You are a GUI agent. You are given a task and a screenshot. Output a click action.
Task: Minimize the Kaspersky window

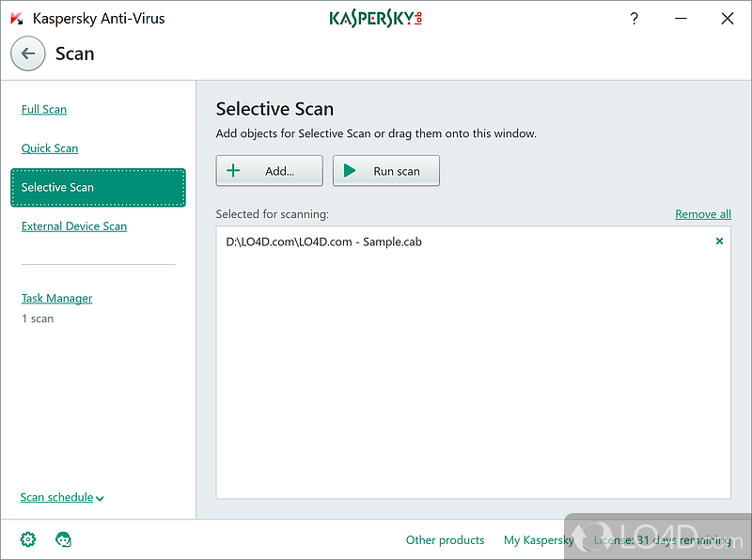point(680,19)
